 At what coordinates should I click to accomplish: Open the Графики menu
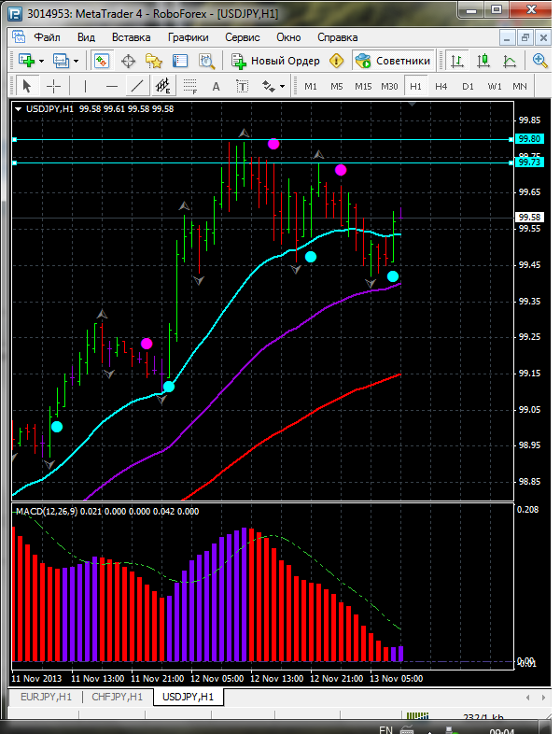[x=189, y=37]
